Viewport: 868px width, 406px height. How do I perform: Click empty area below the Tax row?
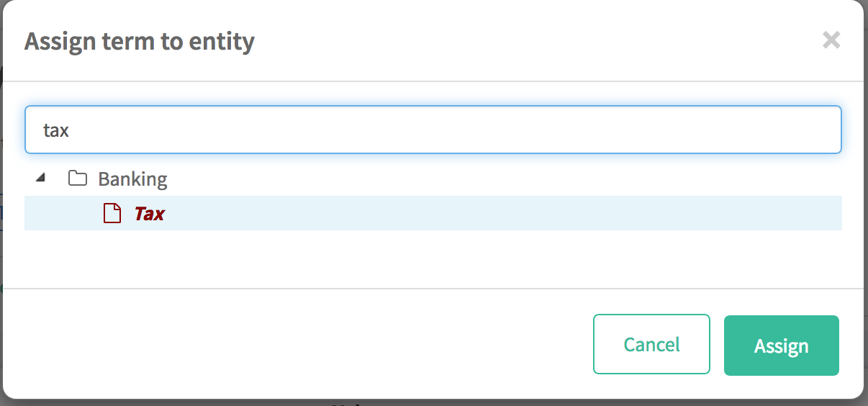click(432, 259)
